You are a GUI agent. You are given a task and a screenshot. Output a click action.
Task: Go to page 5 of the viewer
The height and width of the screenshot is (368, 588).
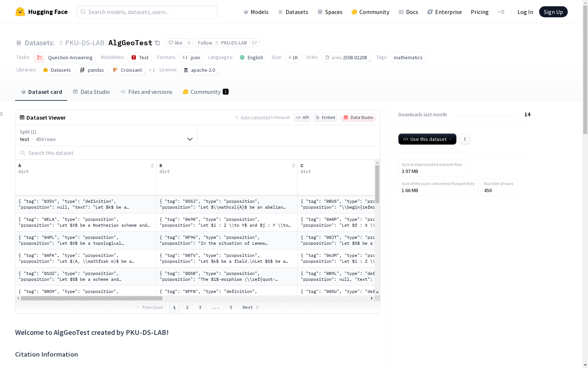coord(231,307)
